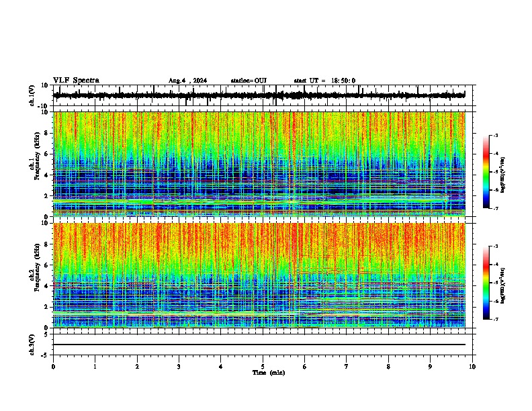Click time axis tick label 2
532x411 pixels.
click(x=137, y=367)
